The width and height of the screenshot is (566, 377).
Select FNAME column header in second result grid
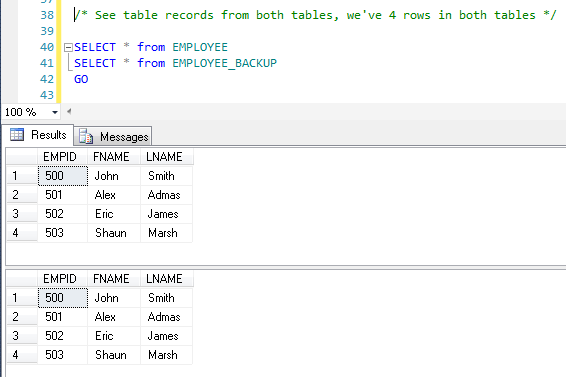[114, 279]
